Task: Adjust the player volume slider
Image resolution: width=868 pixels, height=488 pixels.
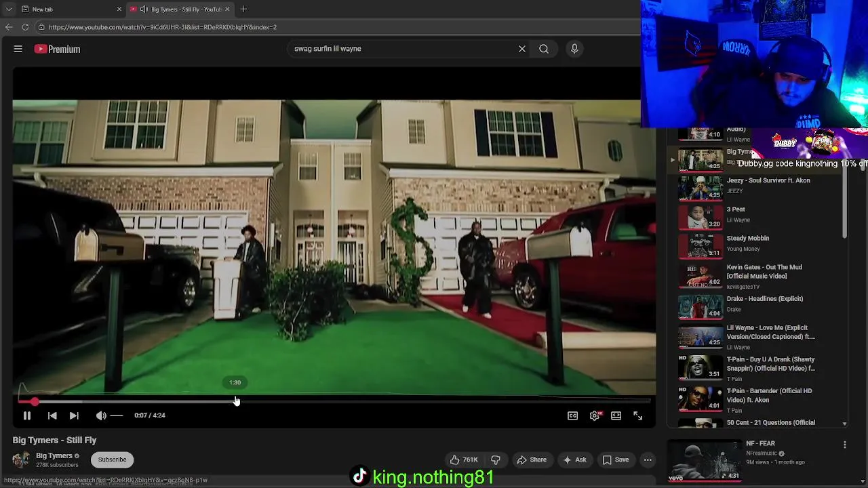Action: click(117, 415)
